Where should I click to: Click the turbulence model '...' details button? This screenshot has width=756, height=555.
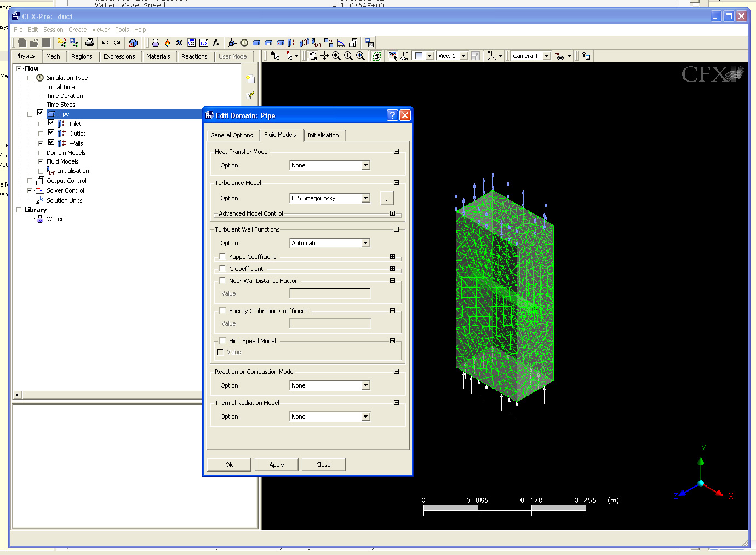point(386,198)
